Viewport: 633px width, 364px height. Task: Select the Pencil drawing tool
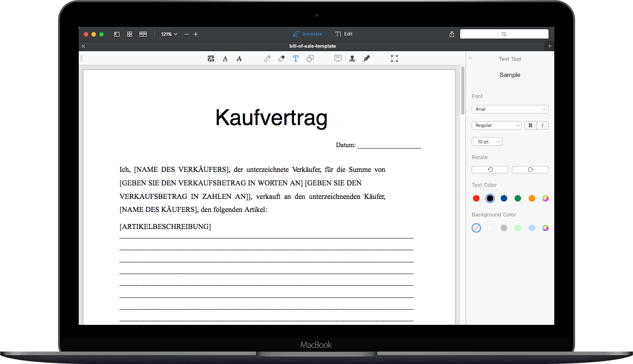click(x=267, y=58)
